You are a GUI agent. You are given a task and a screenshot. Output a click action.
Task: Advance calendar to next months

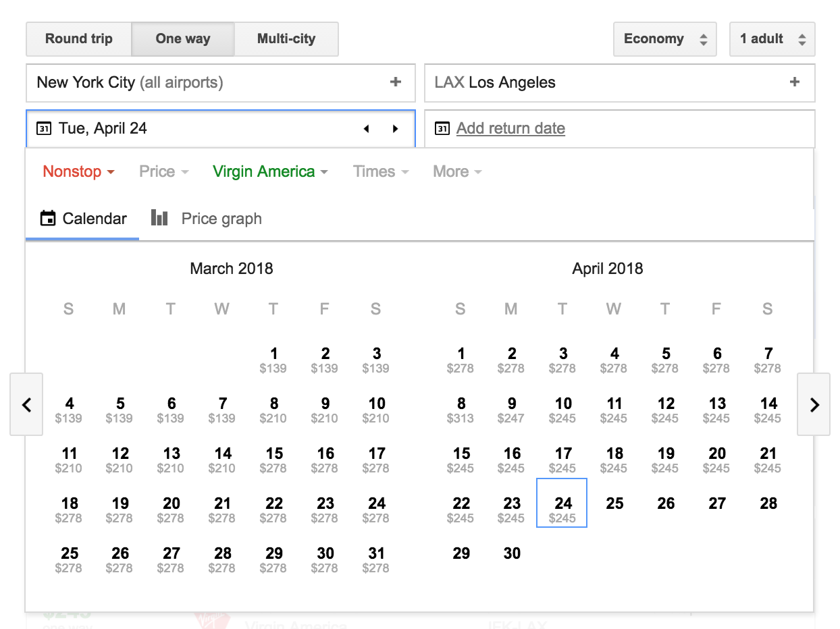(814, 405)
